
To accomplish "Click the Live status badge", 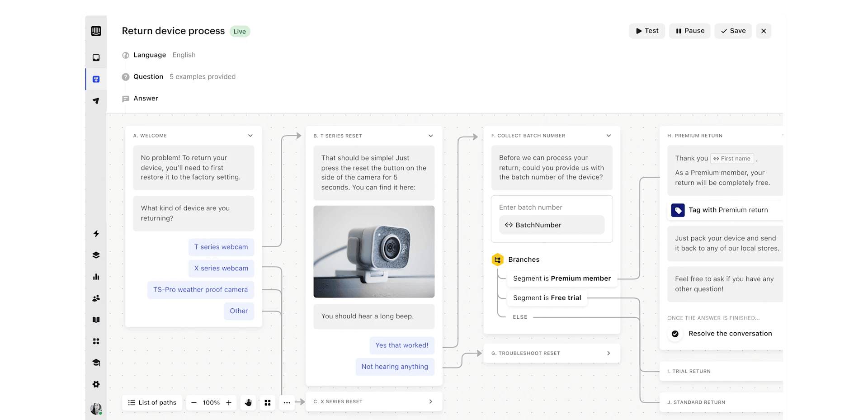I will pos(240,31).
